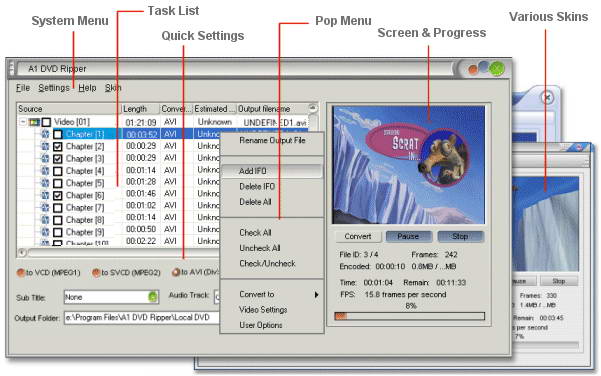Choose Check All in popup menu
Screen dimensions: 601x376
point(272,233)
